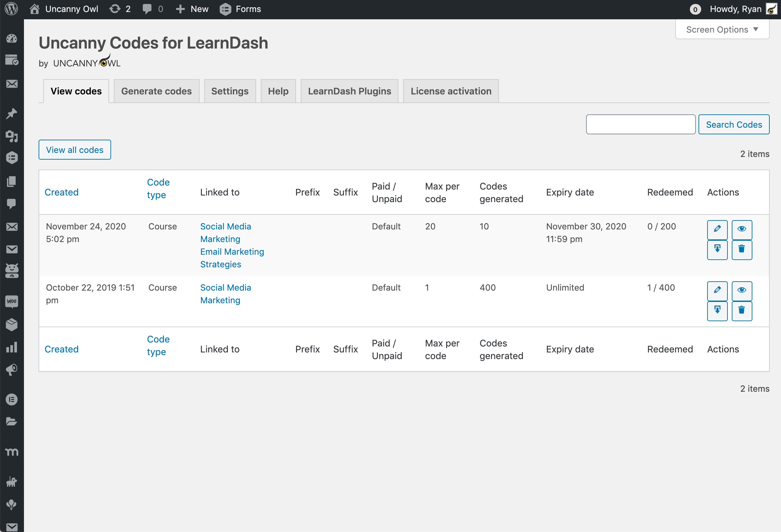Open the WooCommerce icon in the sidebar
This screenshot has width=781, height=532.
point(12,301)
